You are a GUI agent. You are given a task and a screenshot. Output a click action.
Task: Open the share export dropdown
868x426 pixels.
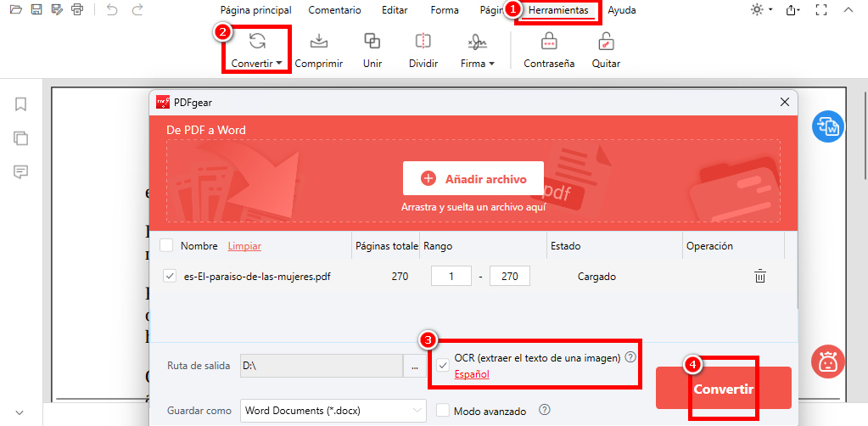pyautogui.click(x=793, y=9)
